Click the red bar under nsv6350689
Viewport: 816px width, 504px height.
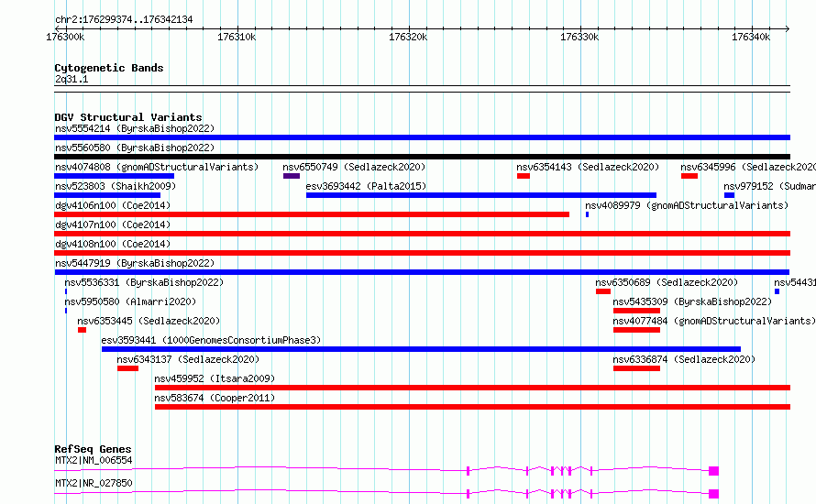click(x=603, y=291)
